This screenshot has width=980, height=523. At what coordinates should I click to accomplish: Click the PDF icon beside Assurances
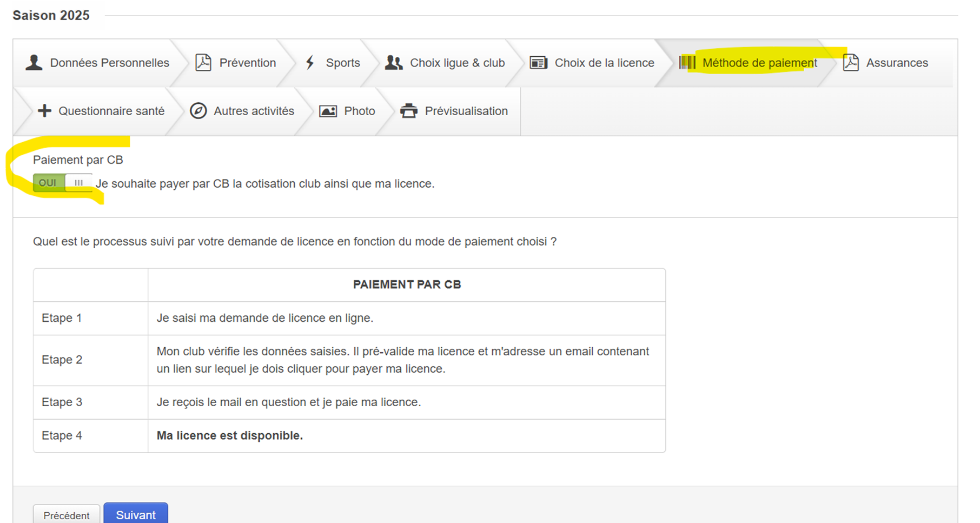point(851,63)
